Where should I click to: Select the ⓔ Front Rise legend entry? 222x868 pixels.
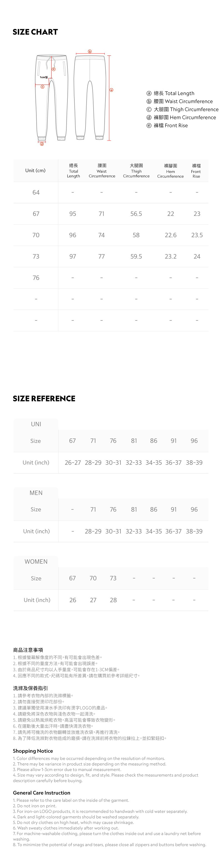coord(167,125)
